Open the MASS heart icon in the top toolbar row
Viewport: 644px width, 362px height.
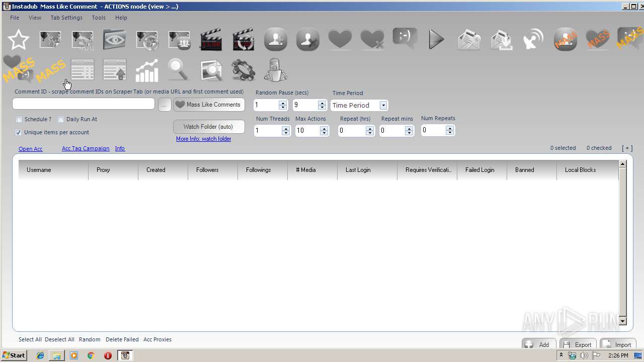[598, 40]
